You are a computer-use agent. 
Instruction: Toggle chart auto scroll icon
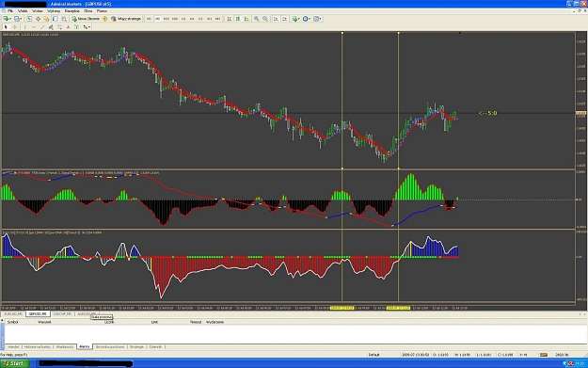276,19
